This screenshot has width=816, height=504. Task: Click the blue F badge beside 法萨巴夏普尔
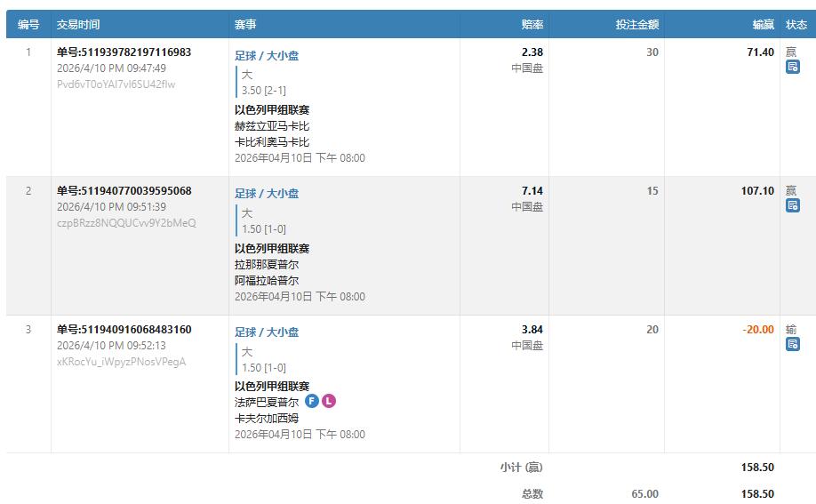coord(312,402)
